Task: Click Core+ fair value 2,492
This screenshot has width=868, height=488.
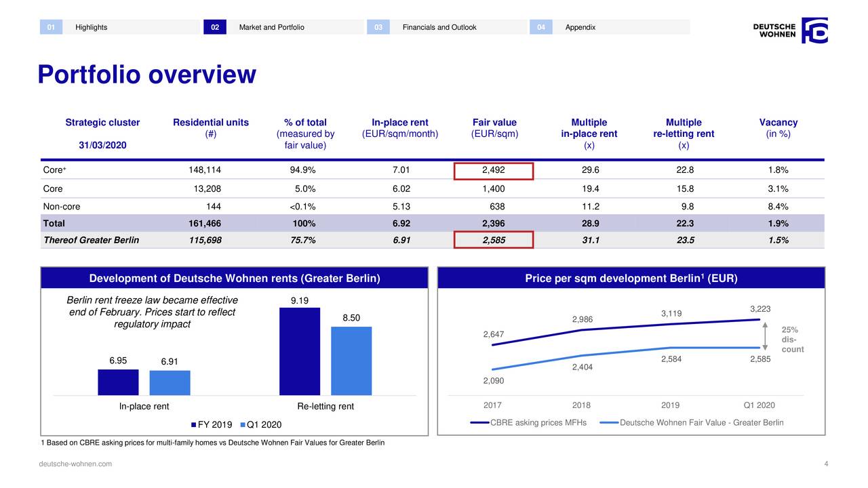Action: (x=493, y=171)
